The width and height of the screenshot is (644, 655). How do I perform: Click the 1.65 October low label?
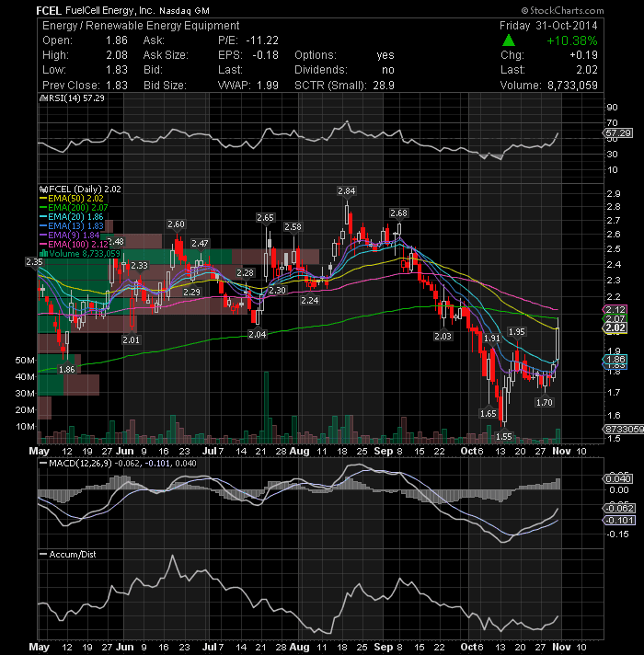pos(489,414)
